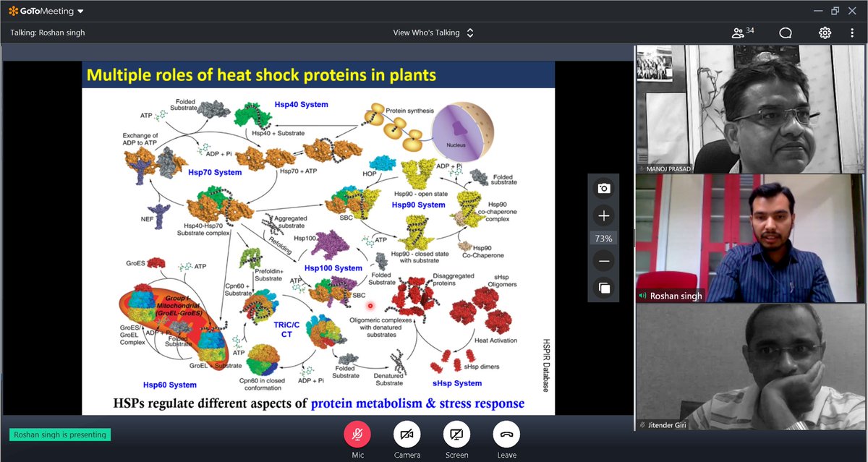
Task: Click the 'Talking: Roshan singh' label
Action: point(48,33)
